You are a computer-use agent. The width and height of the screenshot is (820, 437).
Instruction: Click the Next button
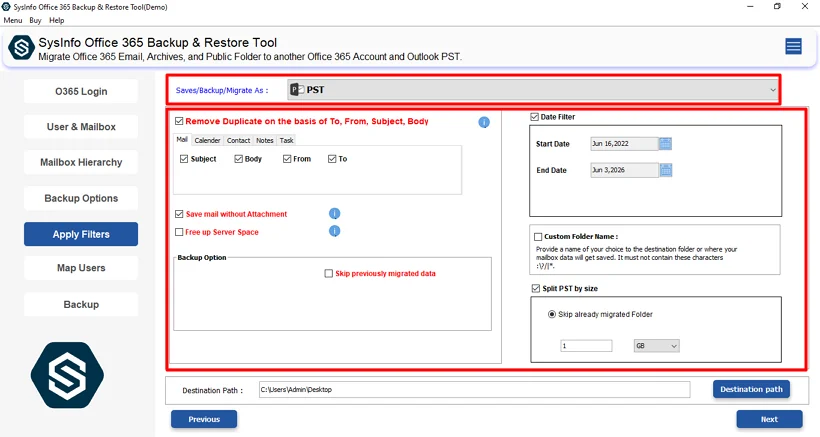point(769,419)
